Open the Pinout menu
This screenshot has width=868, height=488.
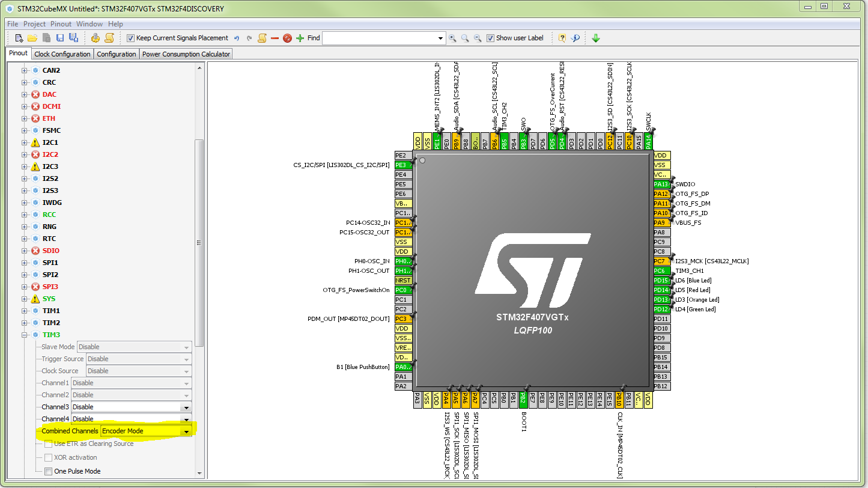click(61, 24)
